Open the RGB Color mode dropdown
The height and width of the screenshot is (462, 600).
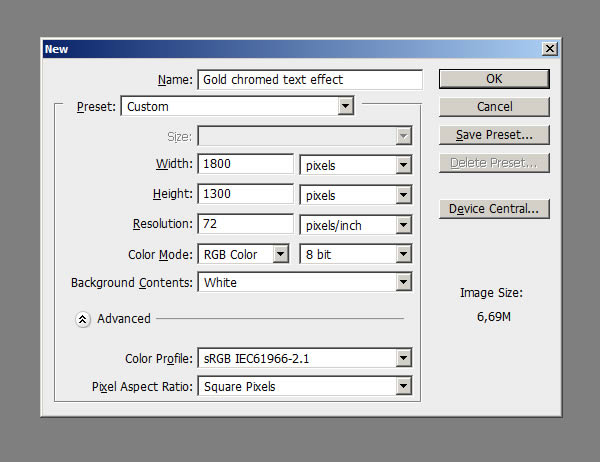(243, 254)
